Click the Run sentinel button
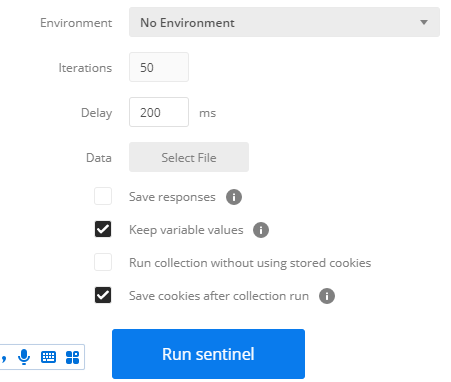Screen dimensions: 451x382 [x=208, y=354]
